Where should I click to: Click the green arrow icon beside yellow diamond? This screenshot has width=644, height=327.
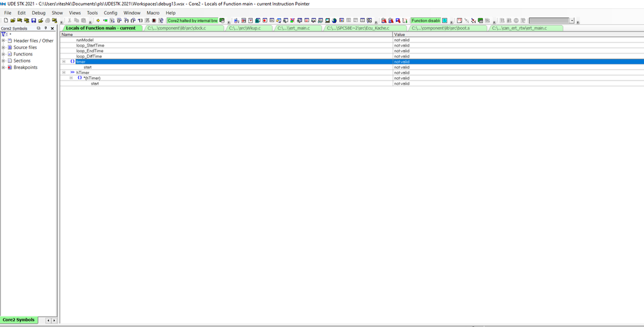pos(105,21)
